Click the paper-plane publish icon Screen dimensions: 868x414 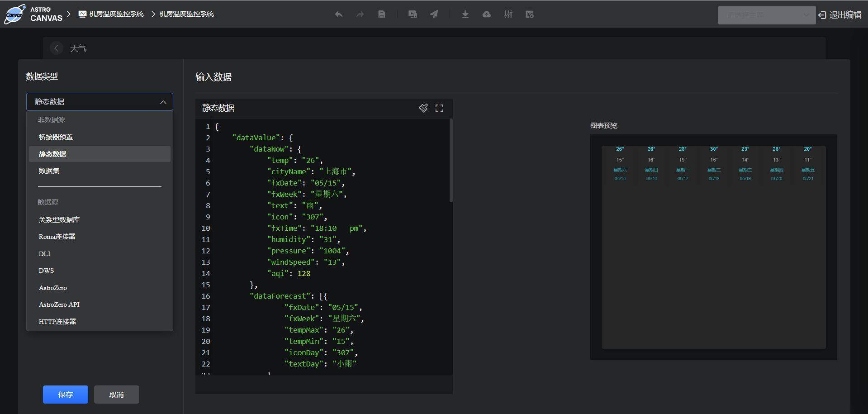click(x=434, y=14)
